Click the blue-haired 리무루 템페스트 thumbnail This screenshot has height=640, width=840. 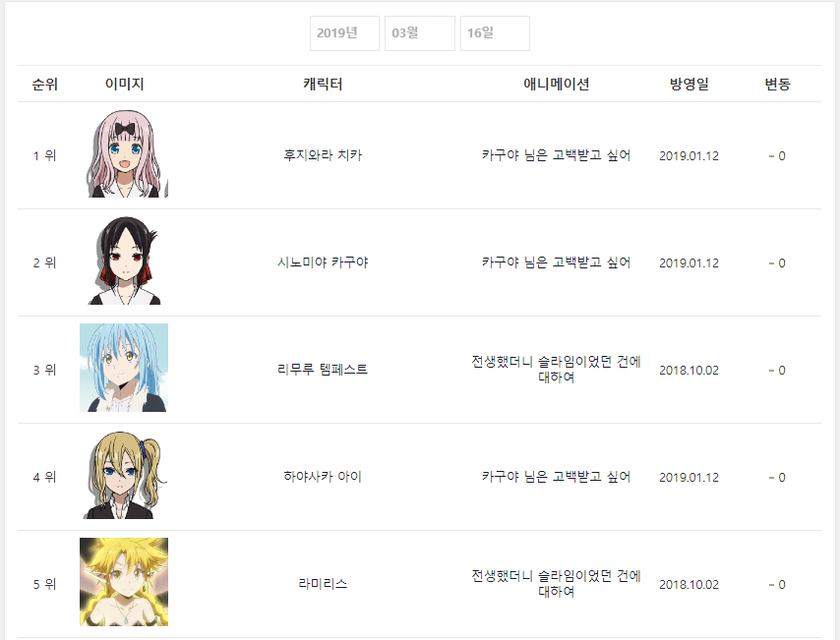click(x=124, y=368)
